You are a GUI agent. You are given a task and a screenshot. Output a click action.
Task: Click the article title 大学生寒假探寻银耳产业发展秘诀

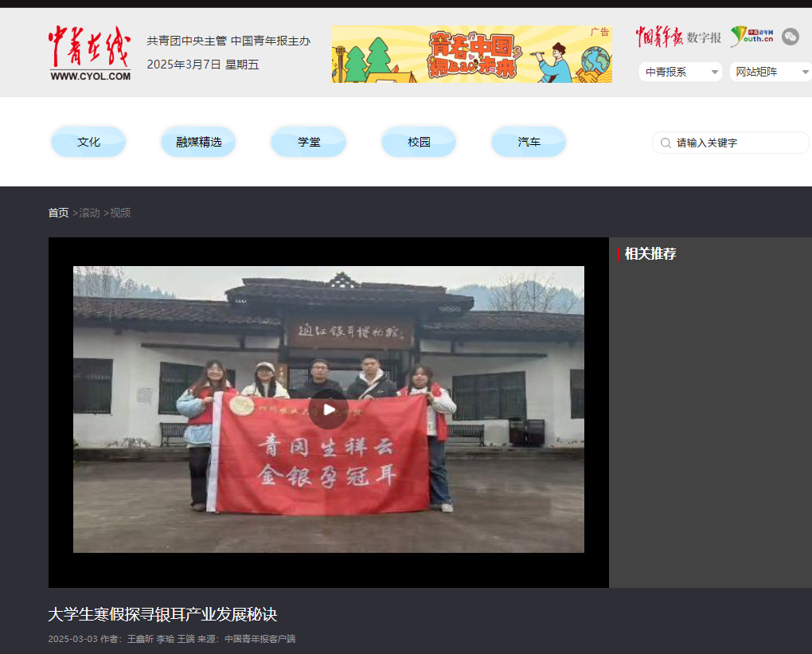(x=162, y=614)
